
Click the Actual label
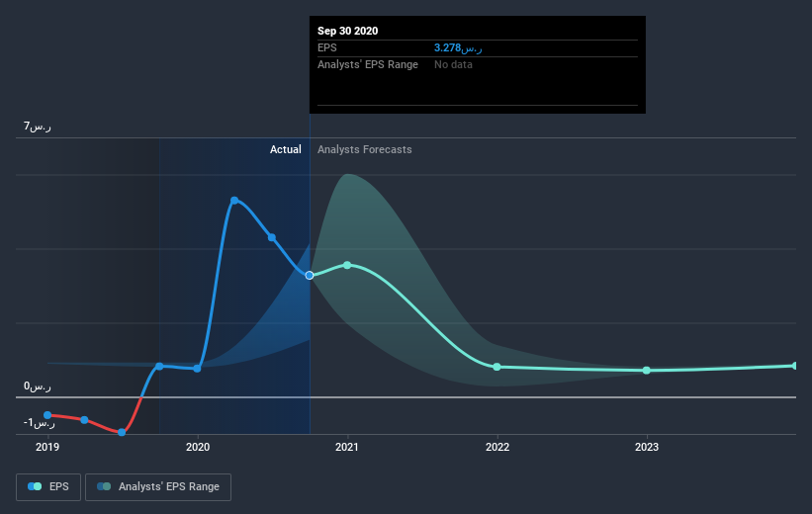click(x=286, y=149)
